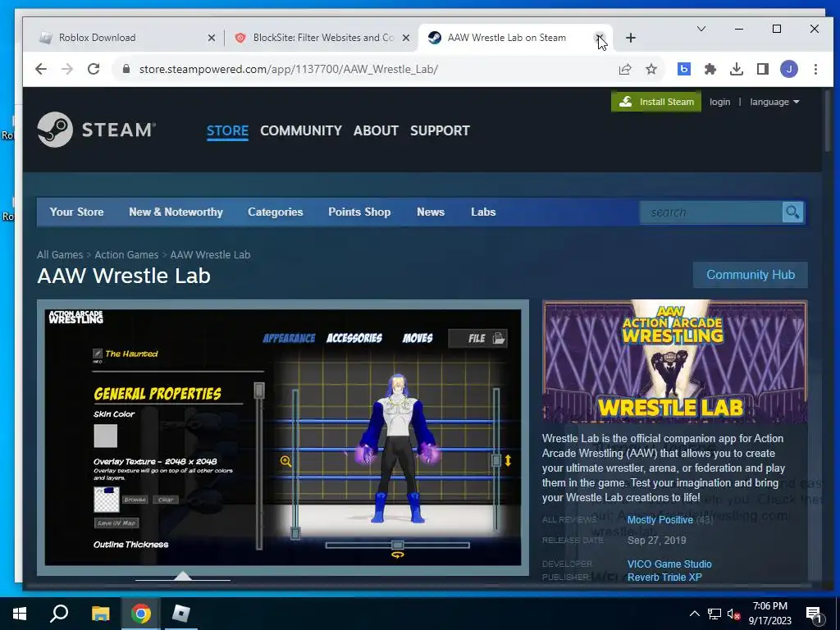The width and height of the screenshot is (840, 630).
Task: Click the tab search chevron
Action: pyautogui.click(x=701, y=29)
